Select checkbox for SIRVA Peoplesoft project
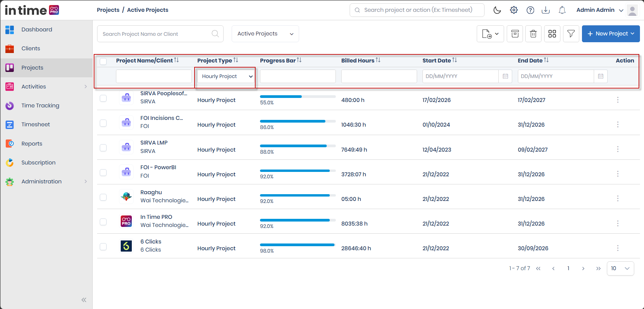 103,98
